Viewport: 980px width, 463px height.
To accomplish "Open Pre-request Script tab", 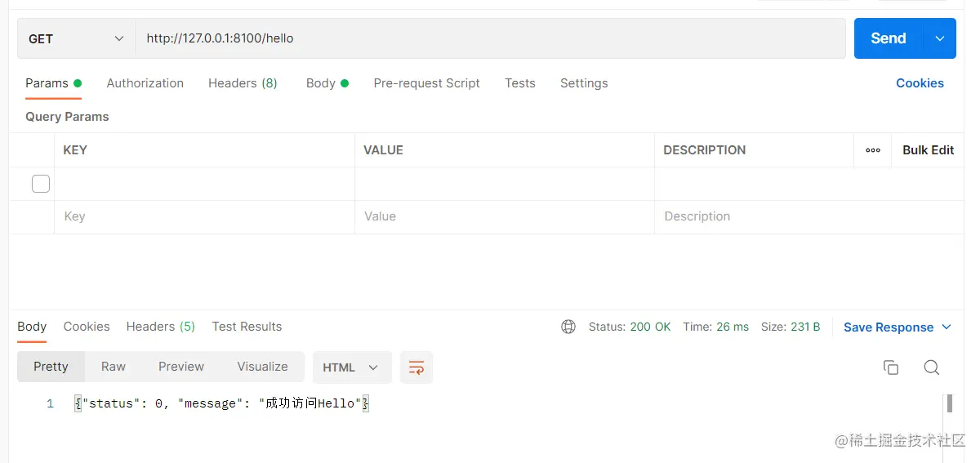I will click(427, 83).
